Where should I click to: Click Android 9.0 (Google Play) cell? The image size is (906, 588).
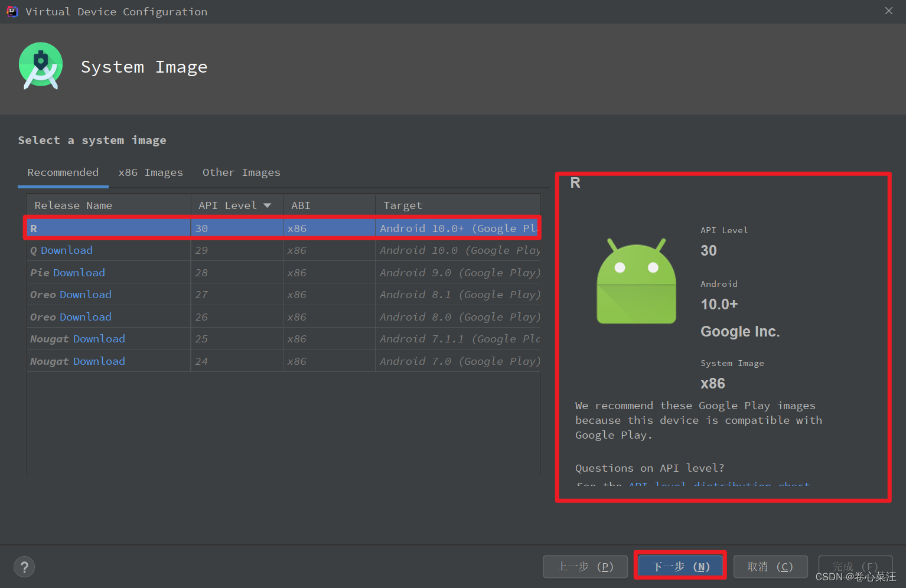point(458,273)
